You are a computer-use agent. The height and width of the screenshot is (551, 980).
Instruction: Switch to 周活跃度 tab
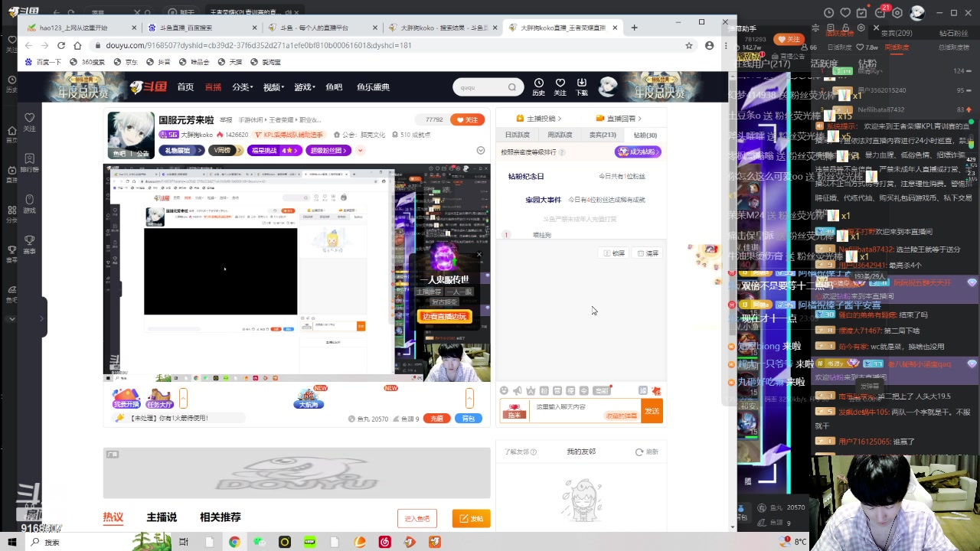point(560,135)
